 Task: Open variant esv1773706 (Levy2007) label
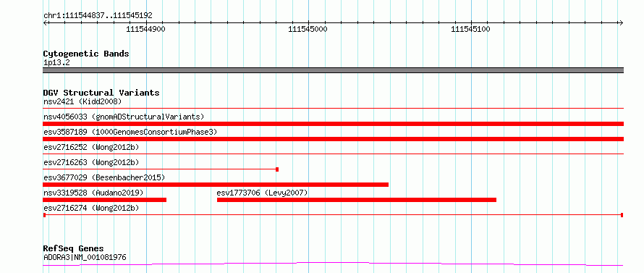tap(262, 193)
